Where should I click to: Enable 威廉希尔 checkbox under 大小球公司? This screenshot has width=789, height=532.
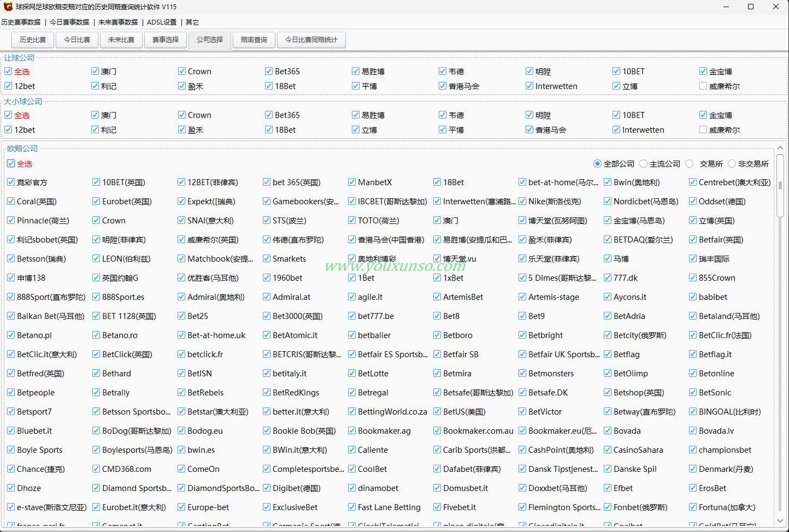pos(703,129)
